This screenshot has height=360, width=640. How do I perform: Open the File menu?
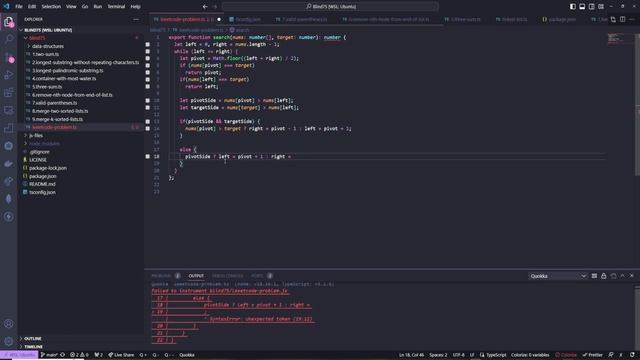tap(19, 7)
